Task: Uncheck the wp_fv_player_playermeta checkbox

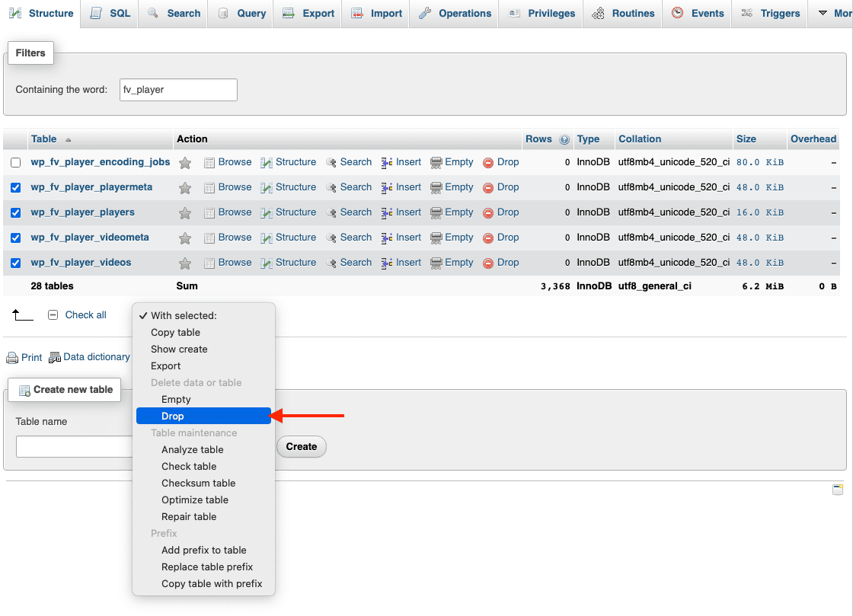Action: pyautogui.click(x=16, y=187)
